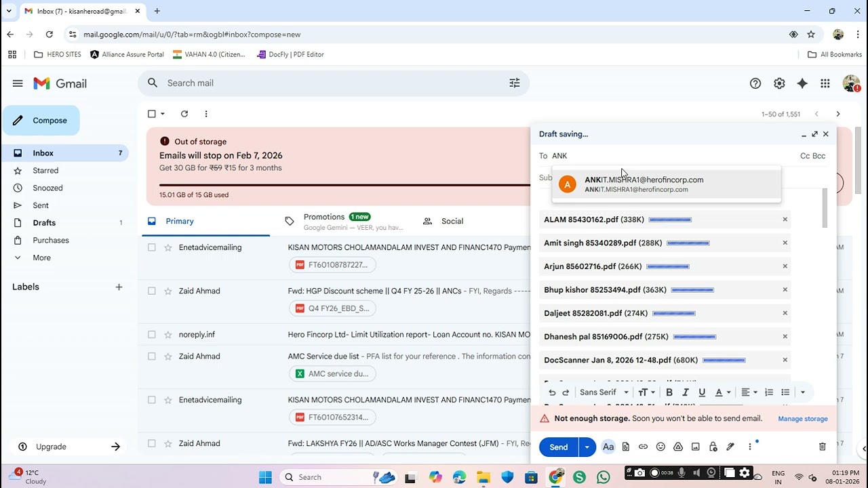The width and height of the screenshot is (868, 488).
Task: Open the select-all dropdown arrow
Action: [163, 114]
